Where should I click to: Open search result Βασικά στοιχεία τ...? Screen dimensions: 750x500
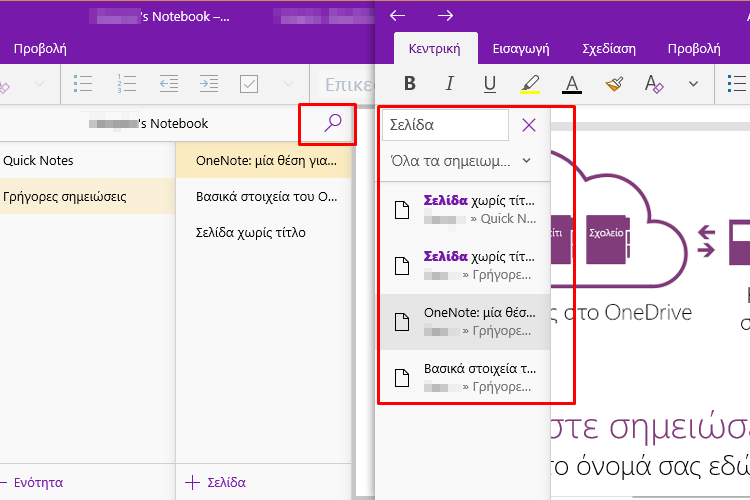click(465, 378)
